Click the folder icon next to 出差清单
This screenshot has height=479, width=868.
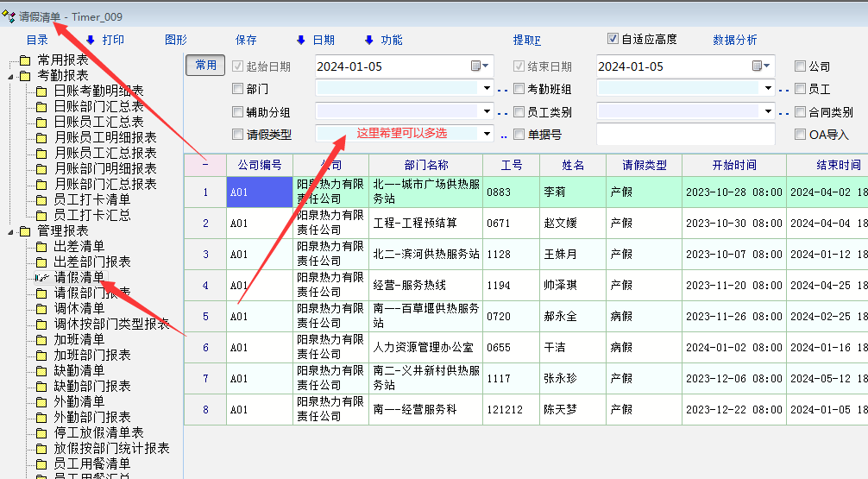point(41,247)
